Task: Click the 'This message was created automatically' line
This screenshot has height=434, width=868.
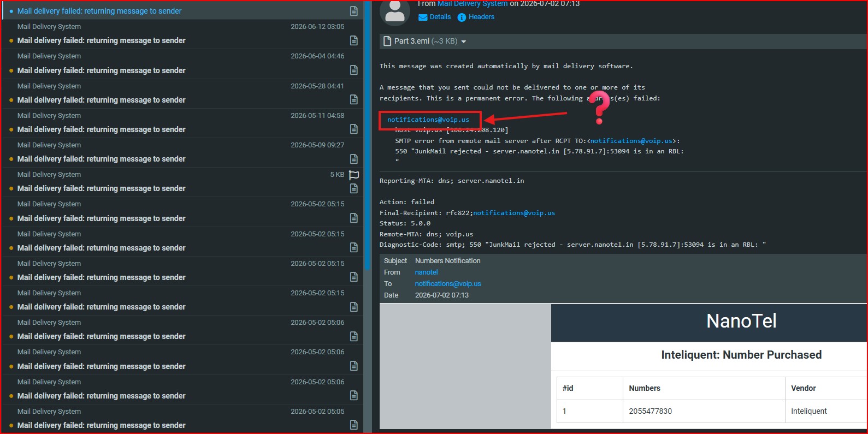Action: coord(506,66)
